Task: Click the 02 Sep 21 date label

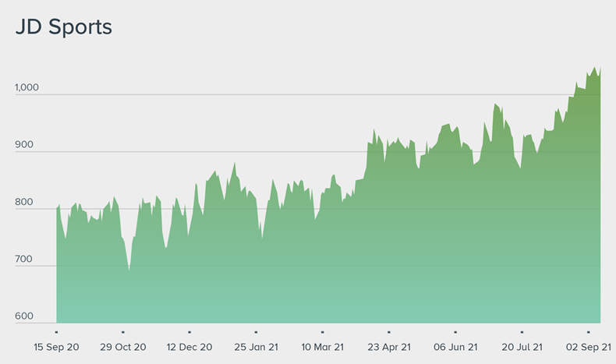Action: pos(588,346)
